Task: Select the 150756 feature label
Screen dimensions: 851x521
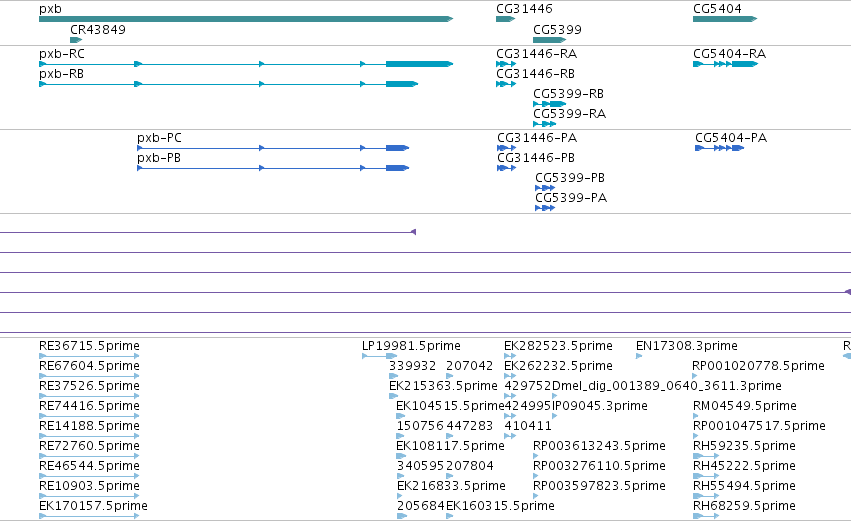Action: 420,426
